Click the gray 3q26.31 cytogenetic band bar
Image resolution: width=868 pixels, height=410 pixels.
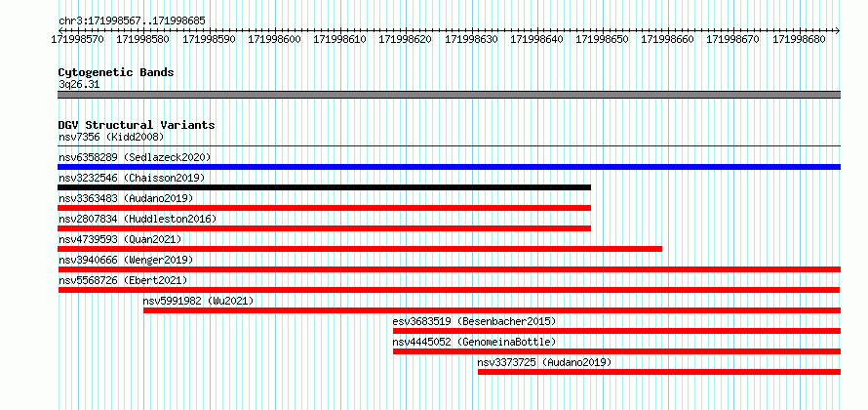click(449, 95)
